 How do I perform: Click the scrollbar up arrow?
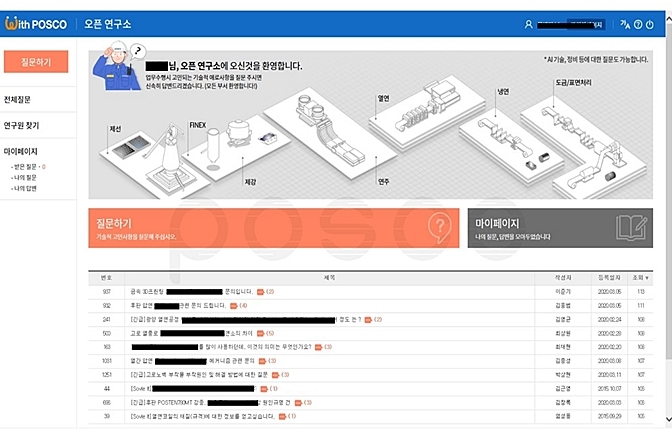click(x=668, y=19)
